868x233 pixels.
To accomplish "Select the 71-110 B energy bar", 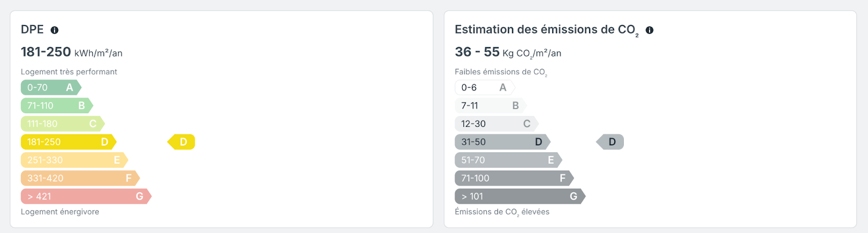I will pos(57,106).
